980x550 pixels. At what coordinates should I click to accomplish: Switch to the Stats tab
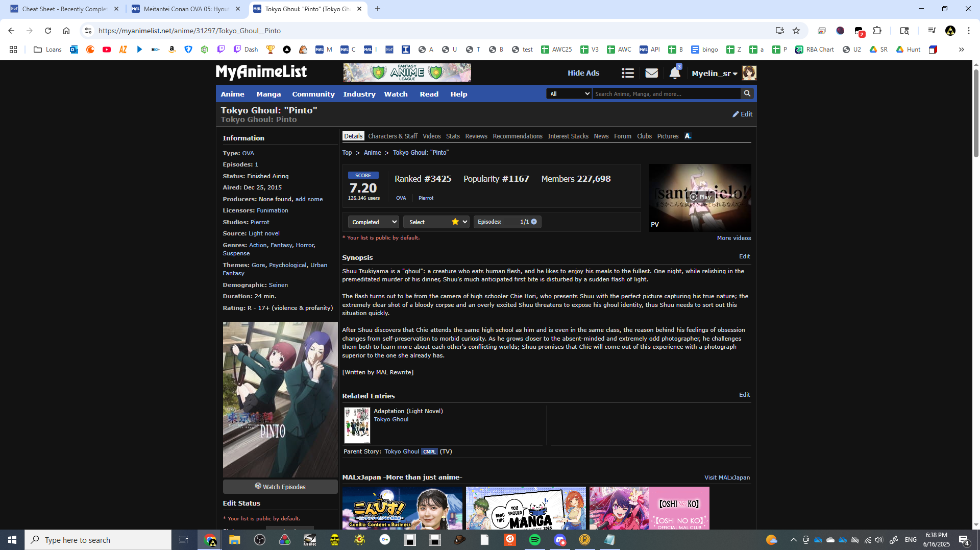pos(453,136)
